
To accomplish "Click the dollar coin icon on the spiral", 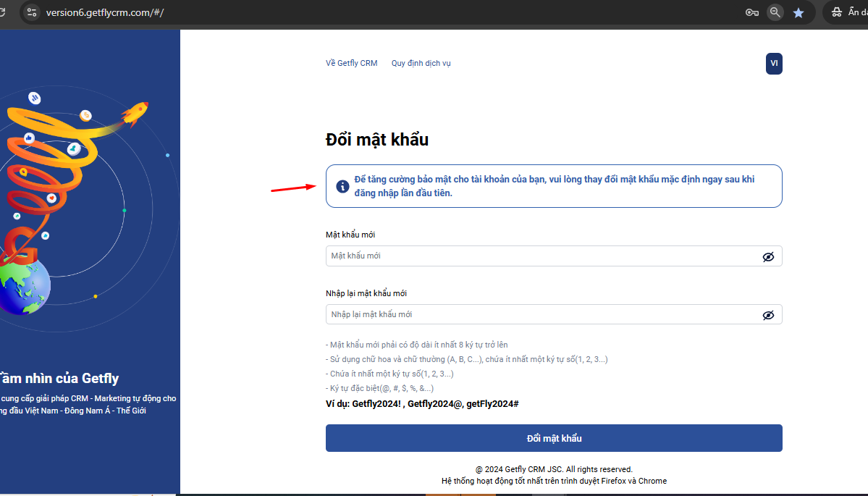I will pyautogui.click(x=85, y=115).
